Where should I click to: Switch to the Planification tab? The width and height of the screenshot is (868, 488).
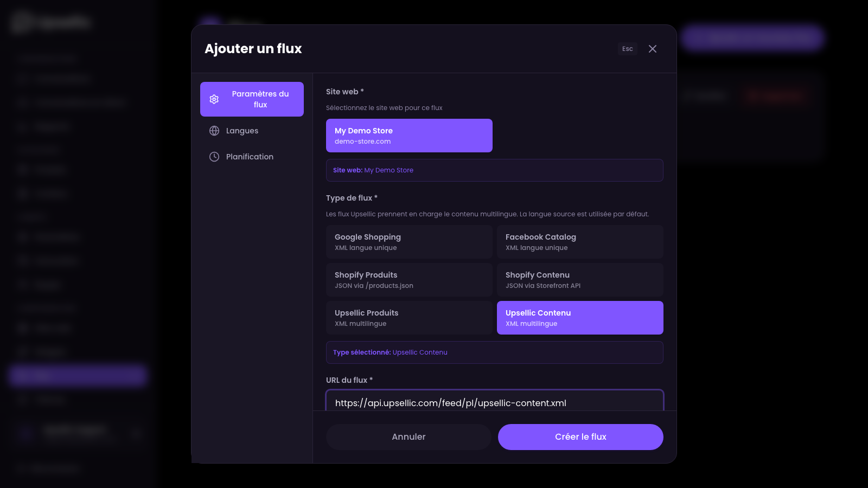tap(250, 157)
